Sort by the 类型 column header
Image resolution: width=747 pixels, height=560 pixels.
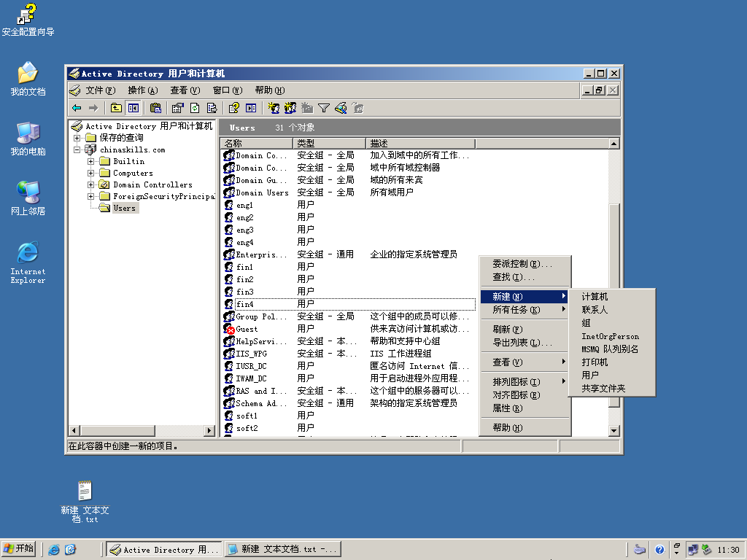[330, 143]
